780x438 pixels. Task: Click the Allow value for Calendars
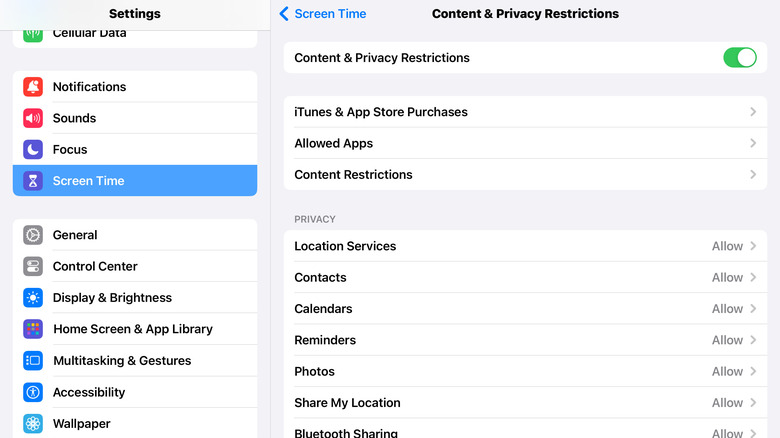[x=727, y=309]
